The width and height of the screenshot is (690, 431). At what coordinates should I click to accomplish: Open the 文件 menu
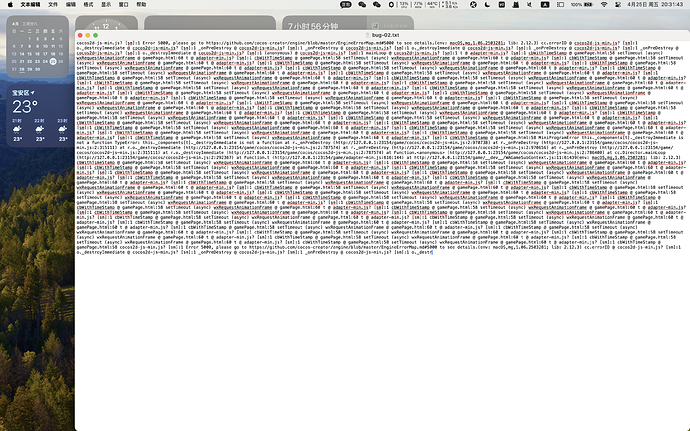pos(53,4)
